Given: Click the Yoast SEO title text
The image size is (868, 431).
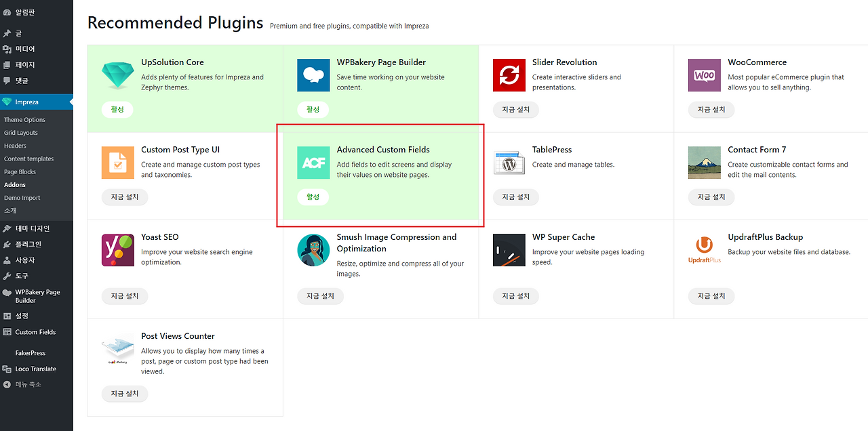Looking at the screenshot, I should click(160, 237).
